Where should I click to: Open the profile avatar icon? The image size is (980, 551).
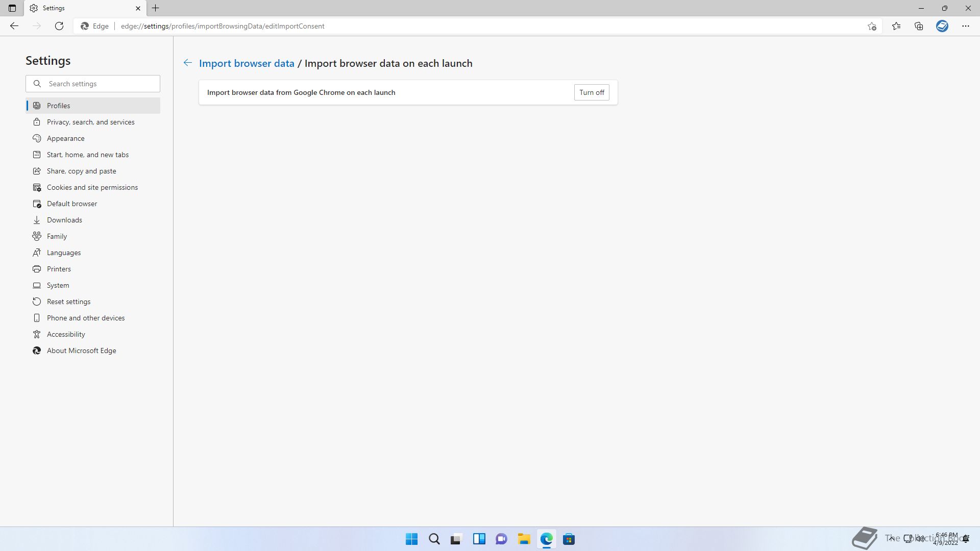[x=942, y=26]
